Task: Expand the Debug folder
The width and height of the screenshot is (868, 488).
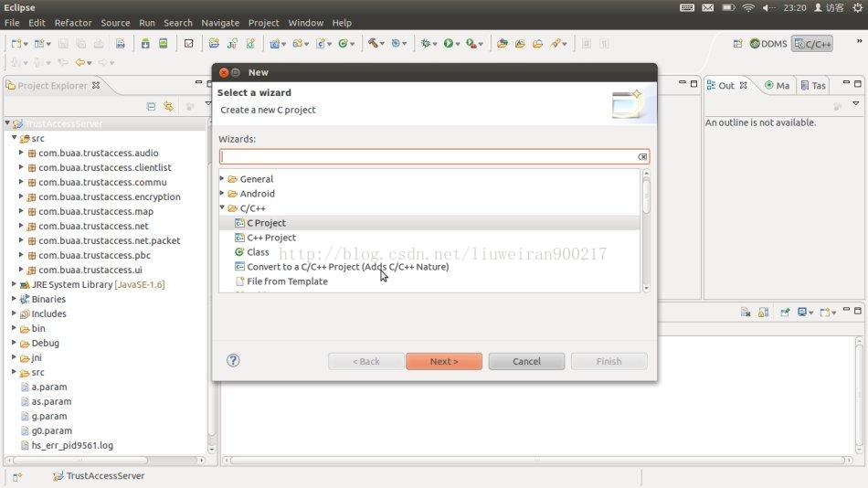Action: pyautogui.click(x=14, y=343)
